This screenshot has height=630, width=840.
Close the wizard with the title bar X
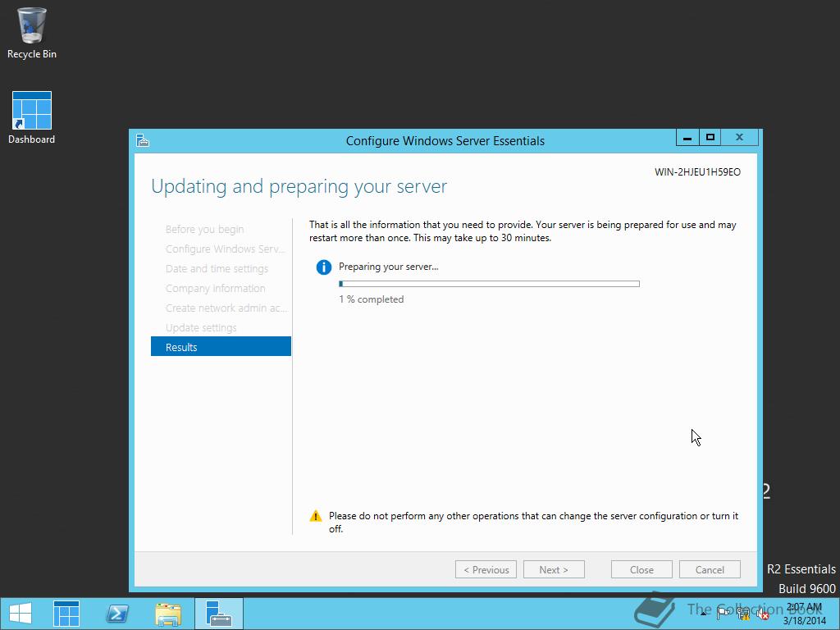pyautogui.click(x=739, y=138)
